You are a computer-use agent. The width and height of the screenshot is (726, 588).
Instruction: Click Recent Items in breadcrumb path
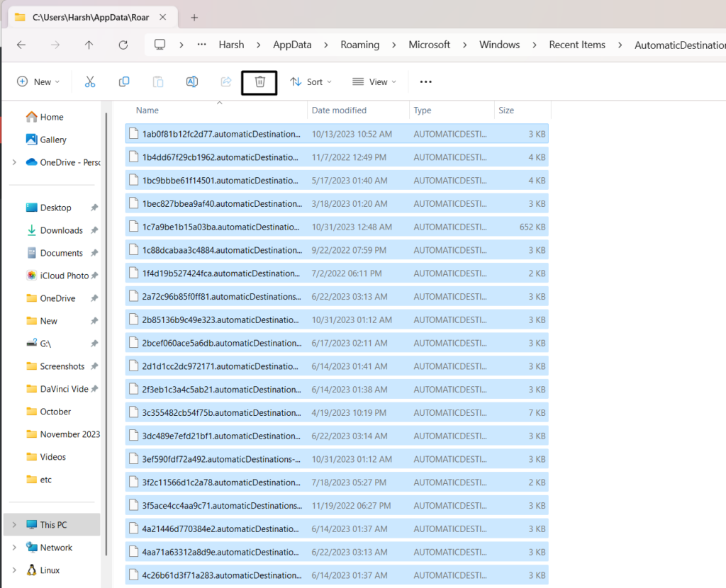click(577, 45)
